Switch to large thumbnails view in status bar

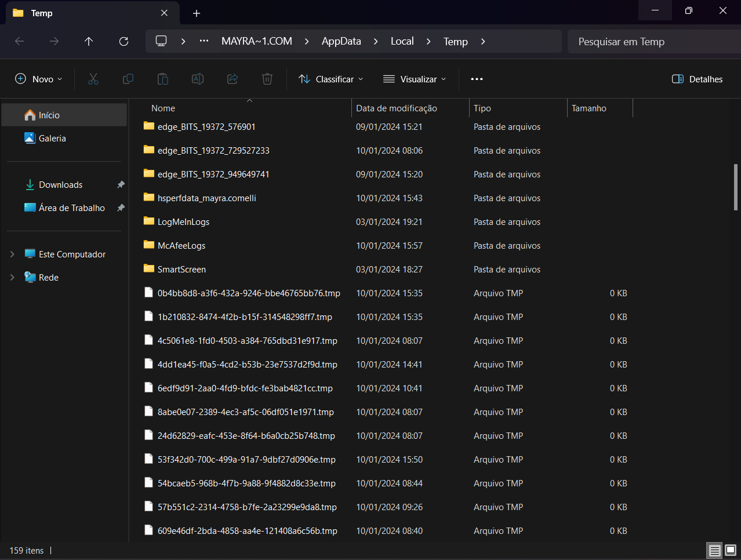731,550
